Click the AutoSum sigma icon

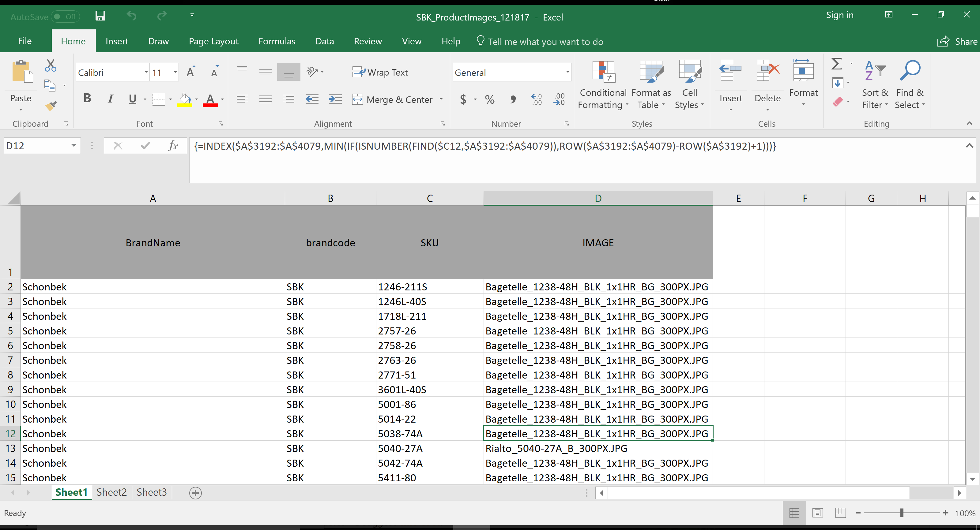836,63
